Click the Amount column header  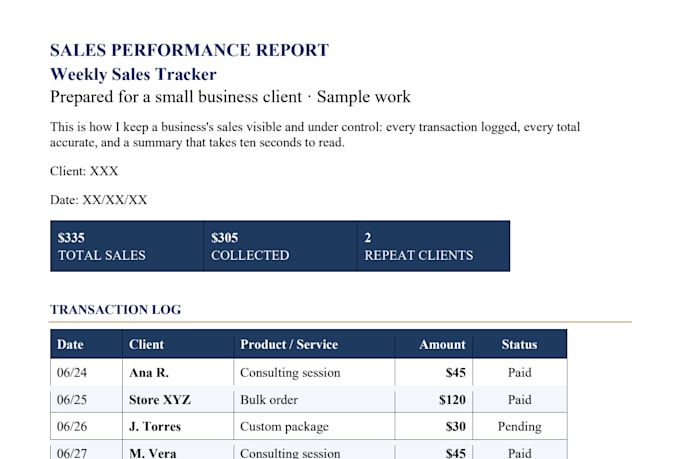tap(434, 344)
